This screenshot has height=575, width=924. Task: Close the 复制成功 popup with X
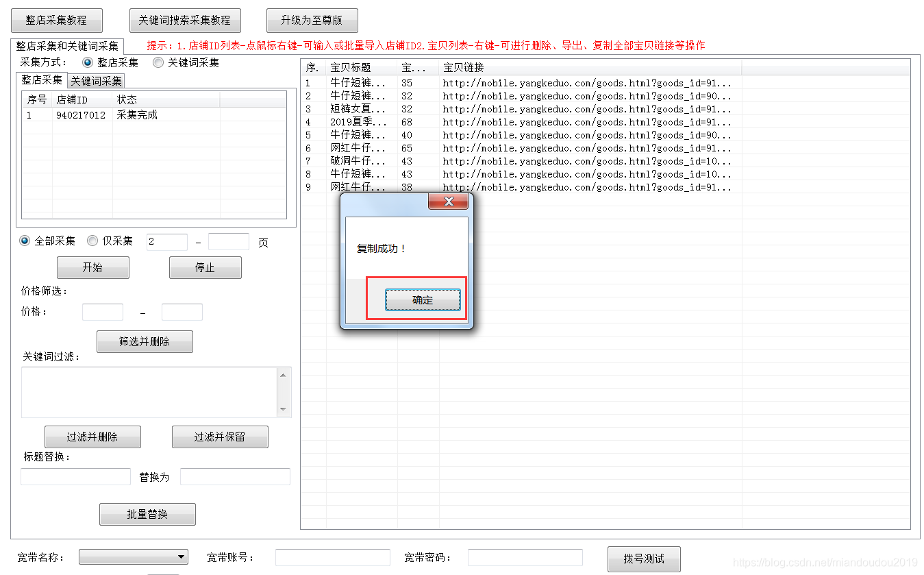(x=449, y=201)
